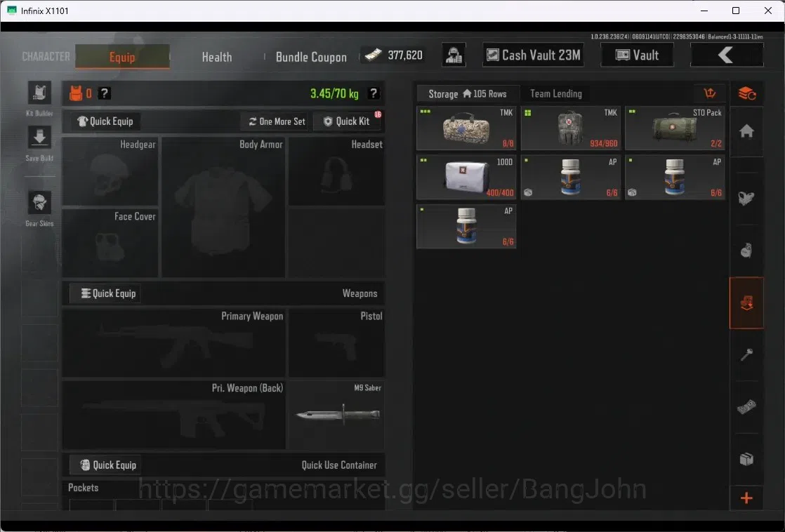
Task: Click the Weapons section label
Action: 359,293
